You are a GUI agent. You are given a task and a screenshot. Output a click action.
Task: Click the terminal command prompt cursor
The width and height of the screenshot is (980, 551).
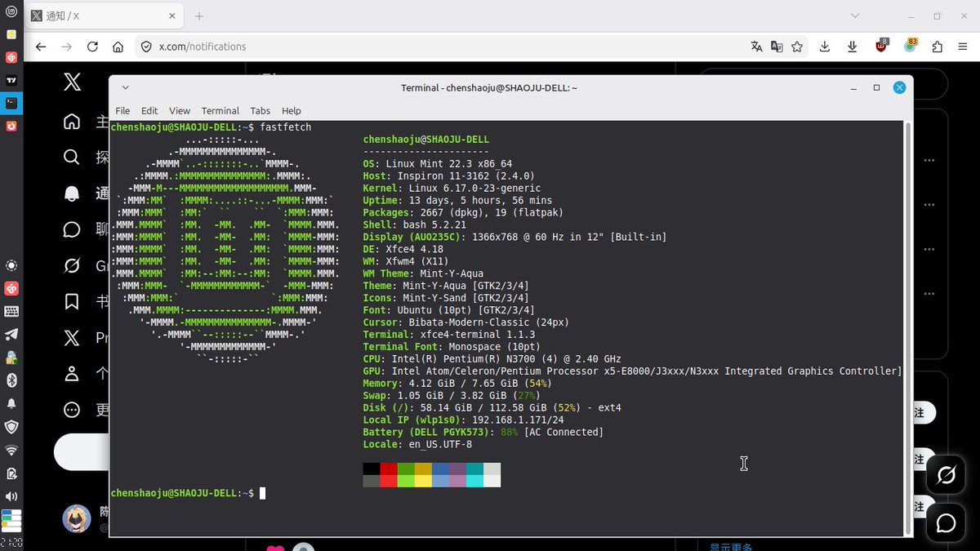pos(262,493)
